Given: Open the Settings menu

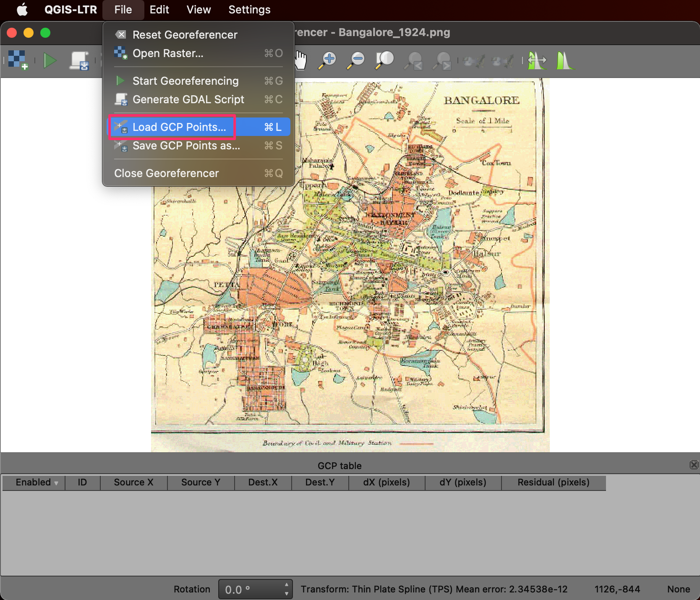Looking at the screenshot, I should (x=249, y=9).
